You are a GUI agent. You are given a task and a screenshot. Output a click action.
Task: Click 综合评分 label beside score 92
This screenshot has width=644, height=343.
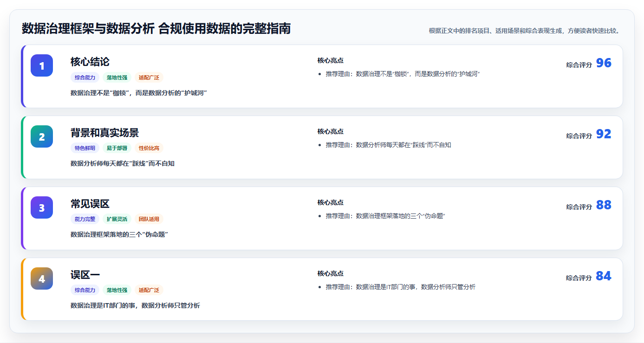tap(579, 136)
